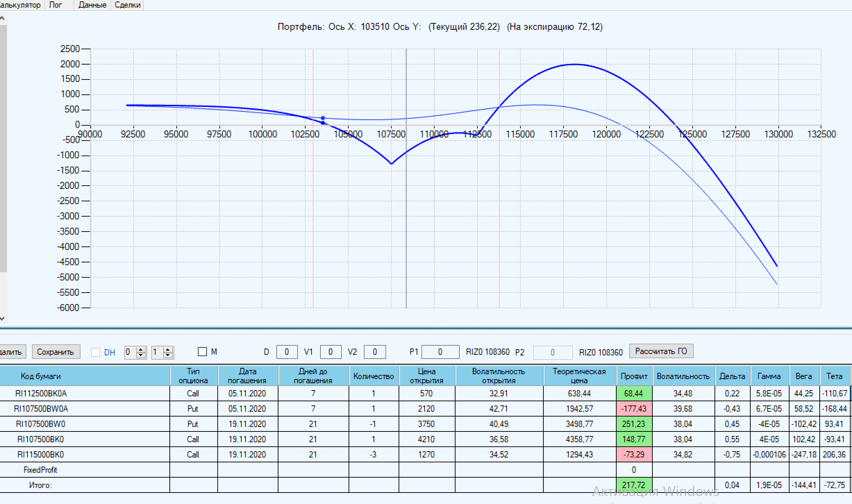
Task: Focus the V1 input field
Action: [331, 352]
